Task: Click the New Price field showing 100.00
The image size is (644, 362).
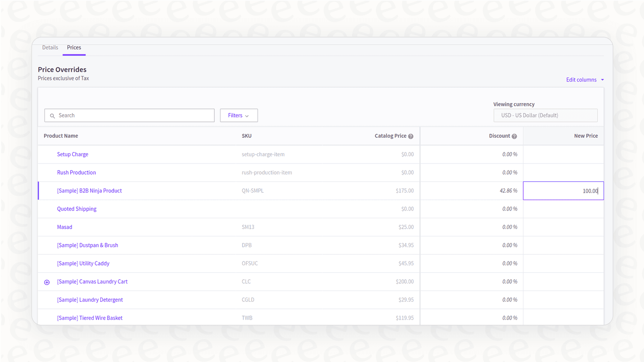Action: click(x=563, y=190)
